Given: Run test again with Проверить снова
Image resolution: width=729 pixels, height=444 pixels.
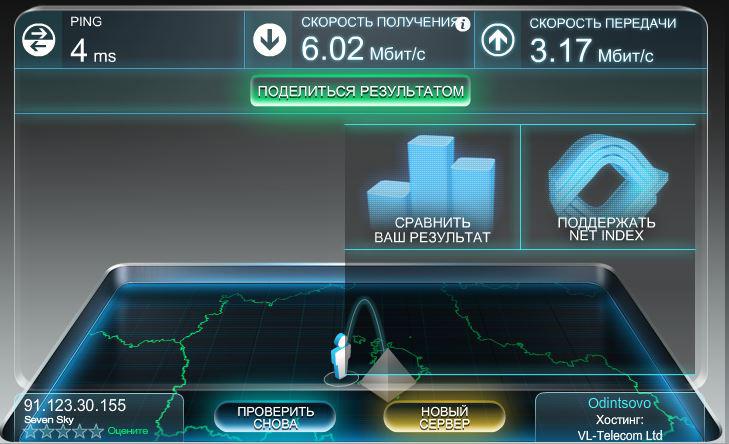Looking at the screenshot, I should coord(275,417).
